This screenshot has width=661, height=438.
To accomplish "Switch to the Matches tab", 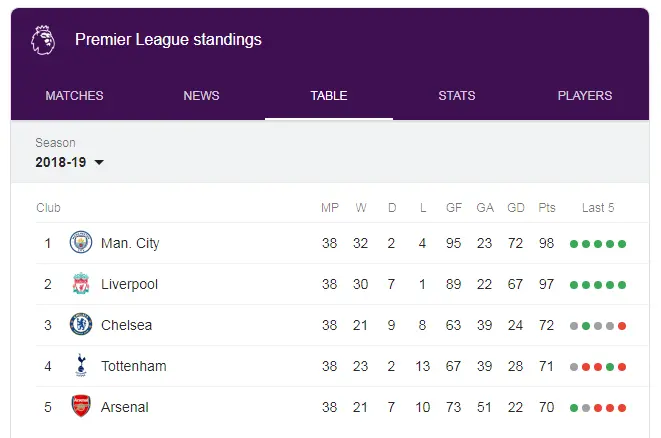I will point(74,96).
